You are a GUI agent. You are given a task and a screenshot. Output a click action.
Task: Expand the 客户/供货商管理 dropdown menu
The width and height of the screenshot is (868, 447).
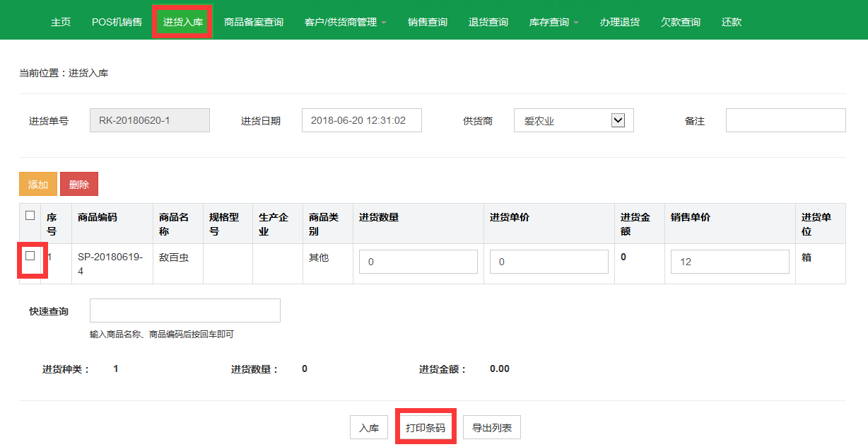(x=345, y=22)
